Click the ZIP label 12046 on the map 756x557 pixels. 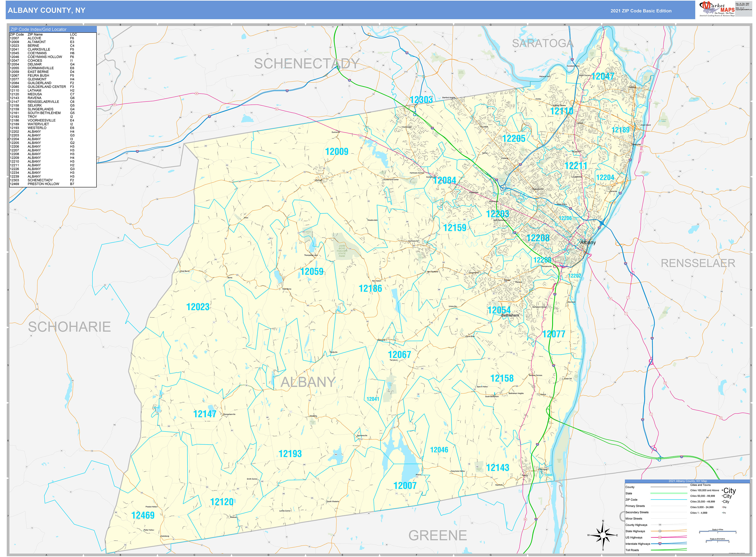[x=439, y=450]
